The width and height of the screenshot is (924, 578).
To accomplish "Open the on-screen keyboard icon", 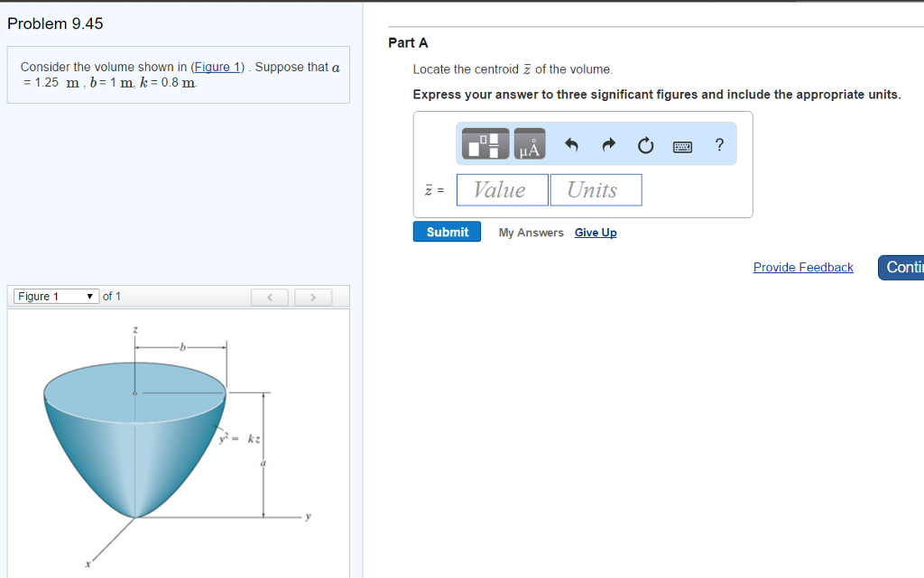I will [682, 143].
